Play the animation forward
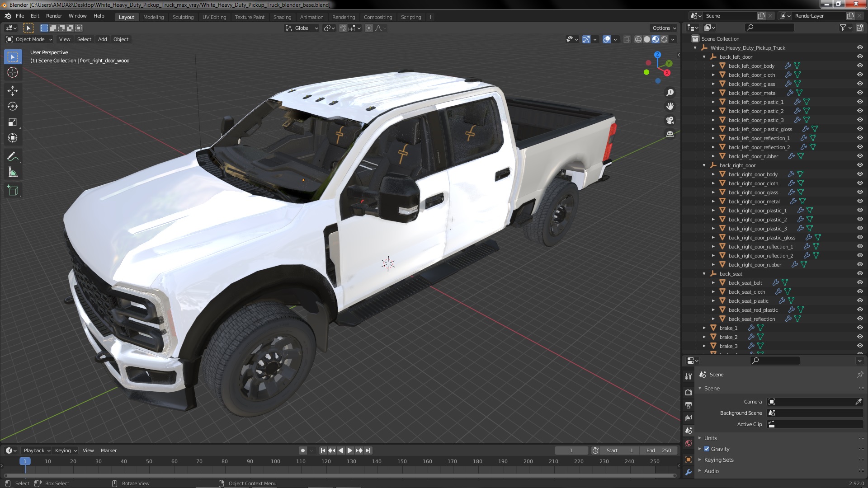This screenshot has height=488, width=868. [x=350, y=450]
